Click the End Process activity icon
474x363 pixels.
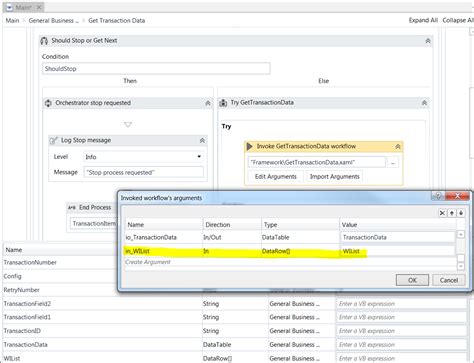click(x=72, y=207)
